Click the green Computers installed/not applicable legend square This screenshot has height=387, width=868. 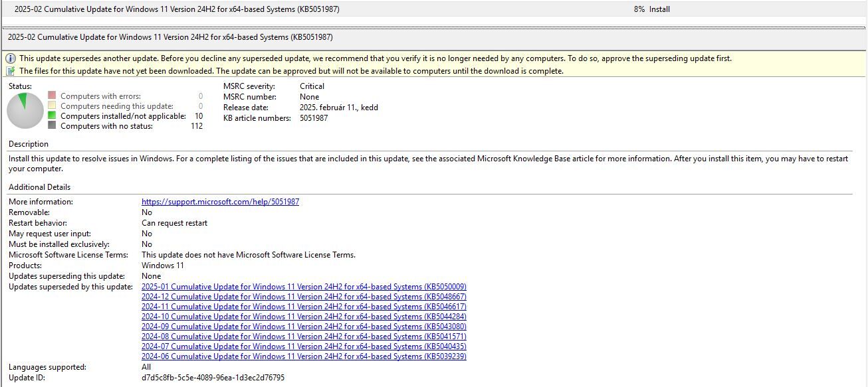click(x=52, y=116)
